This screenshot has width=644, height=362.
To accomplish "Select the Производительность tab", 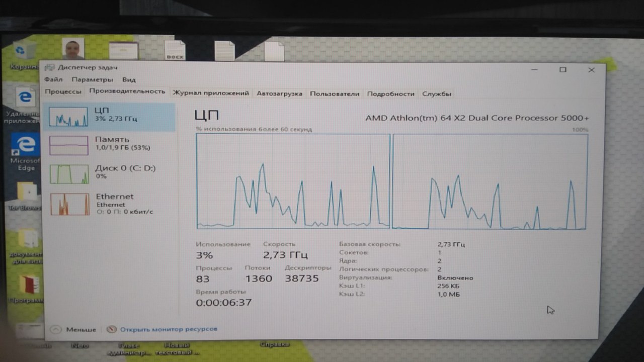I will [x=127, y=92].
